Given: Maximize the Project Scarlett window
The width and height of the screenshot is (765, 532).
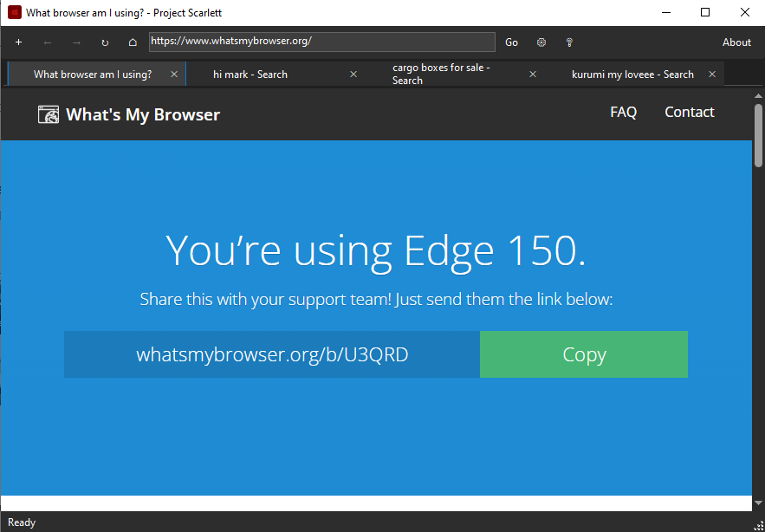Looking at the screenshot, I should [x=705, y=13].
